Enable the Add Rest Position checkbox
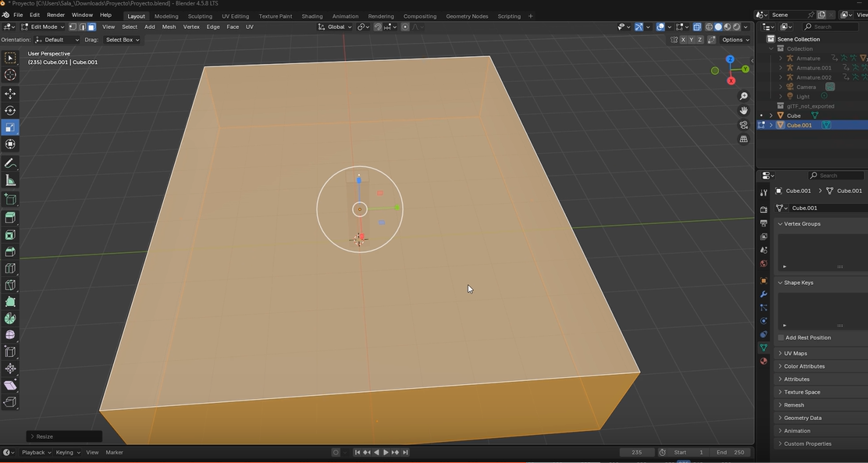The height and width of the screenshot is (463, 868). pyautogui.click(x=781, y=337)
